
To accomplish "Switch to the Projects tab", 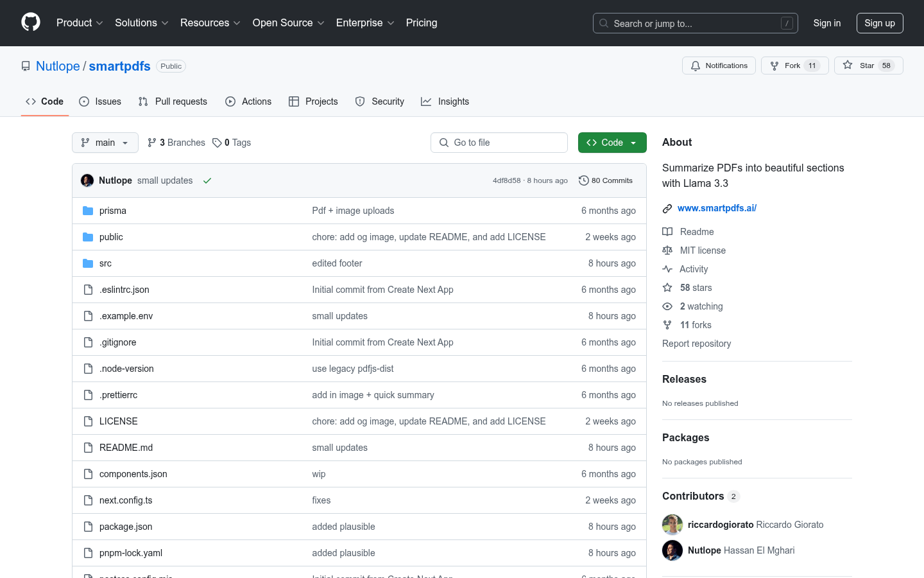I will [x=313, y=101].
